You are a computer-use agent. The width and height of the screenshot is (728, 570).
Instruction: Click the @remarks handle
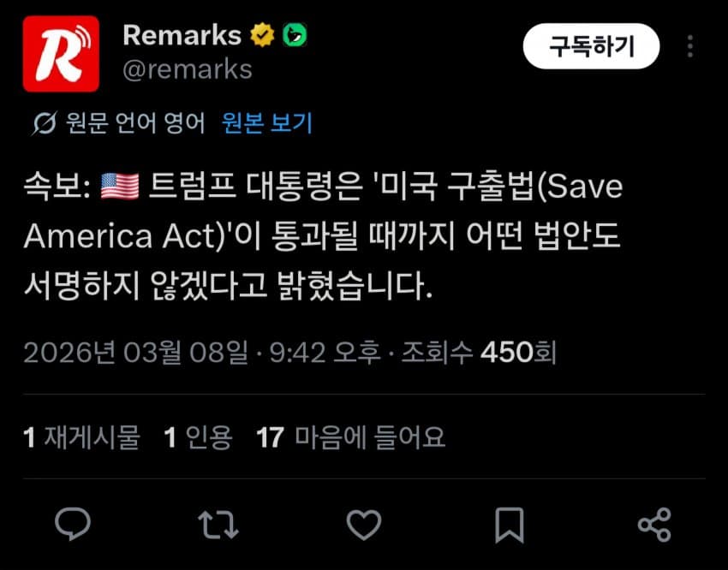pyautogui.click(x=188, y=70)
